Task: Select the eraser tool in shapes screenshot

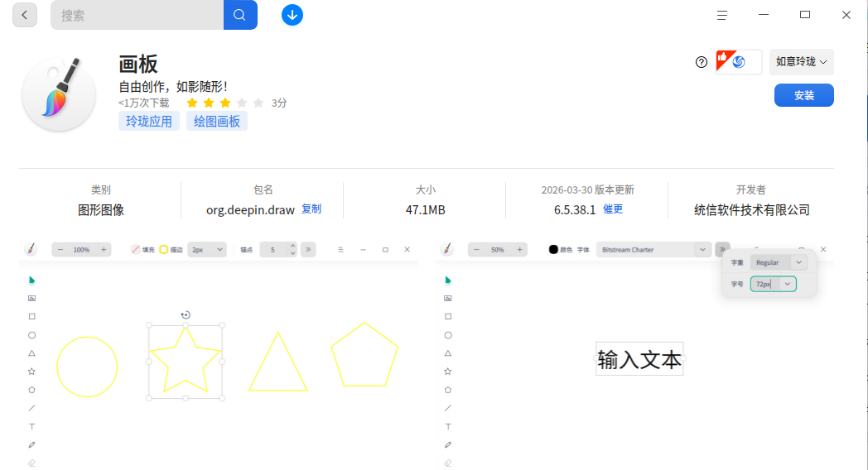Action: tap(31, 463)
